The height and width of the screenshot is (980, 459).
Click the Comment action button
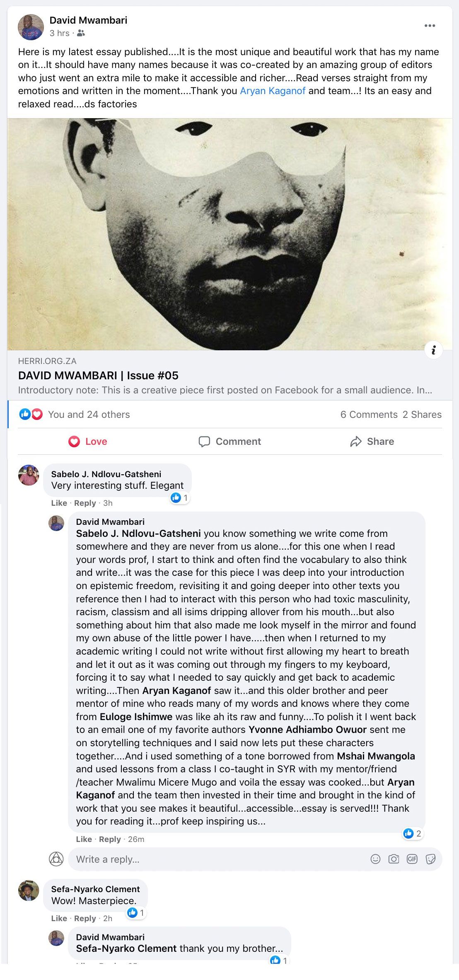point(230,441)
